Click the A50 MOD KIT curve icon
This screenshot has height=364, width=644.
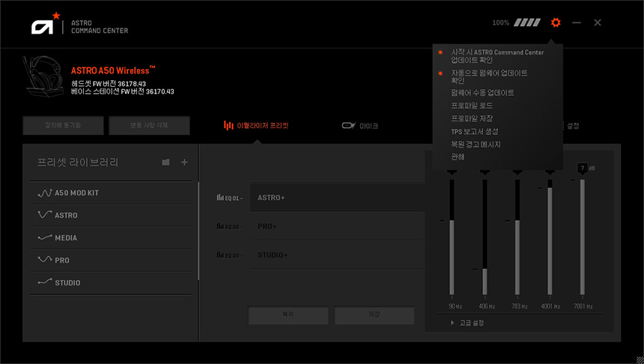coord(45,193)
